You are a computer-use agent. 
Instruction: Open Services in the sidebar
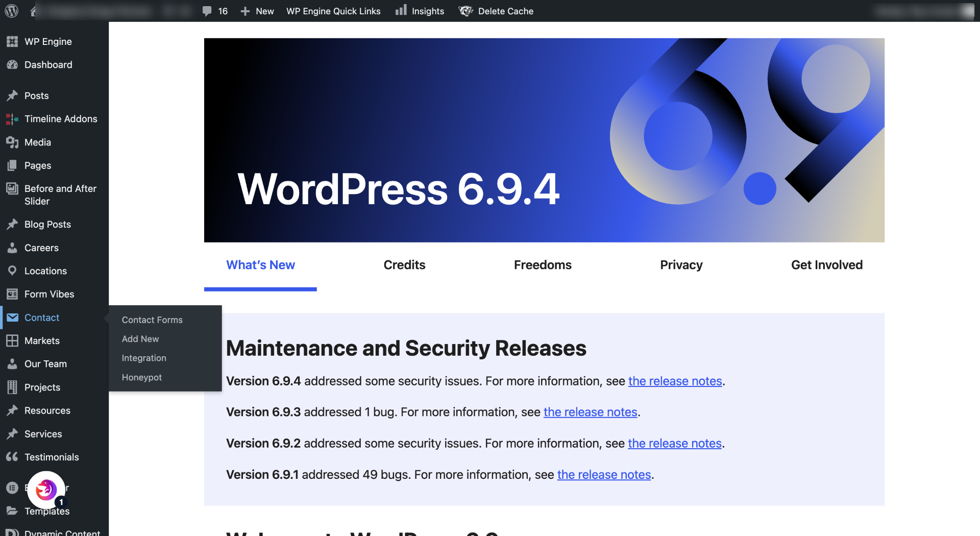pyautogui.click(x=43, y=434)
